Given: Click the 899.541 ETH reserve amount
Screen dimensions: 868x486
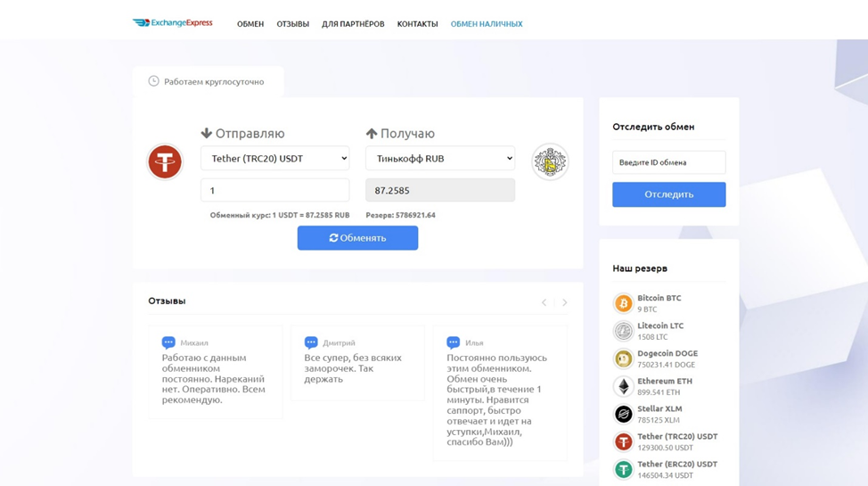Looking at the screenshot, I should [659, 392].
